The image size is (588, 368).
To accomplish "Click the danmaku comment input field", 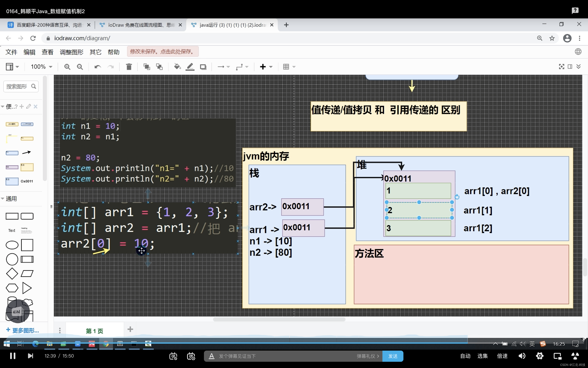I will 287,356.
